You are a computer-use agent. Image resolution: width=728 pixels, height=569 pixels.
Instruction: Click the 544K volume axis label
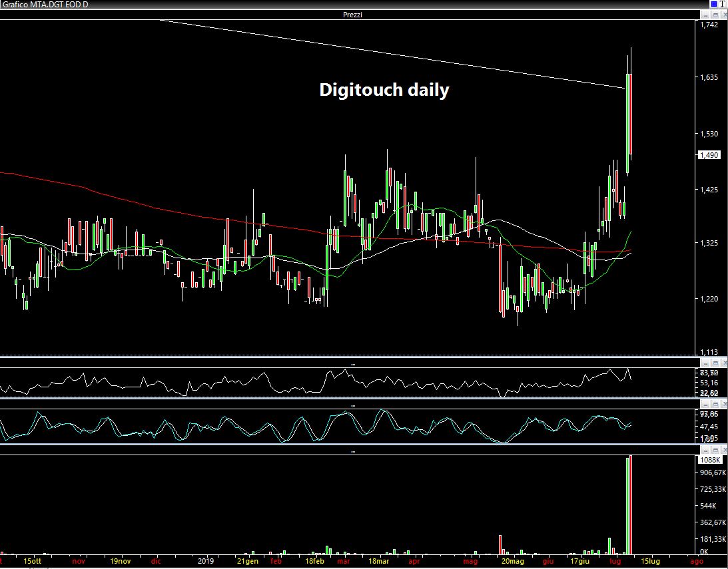pyautogui.click(x=707, y=506)
